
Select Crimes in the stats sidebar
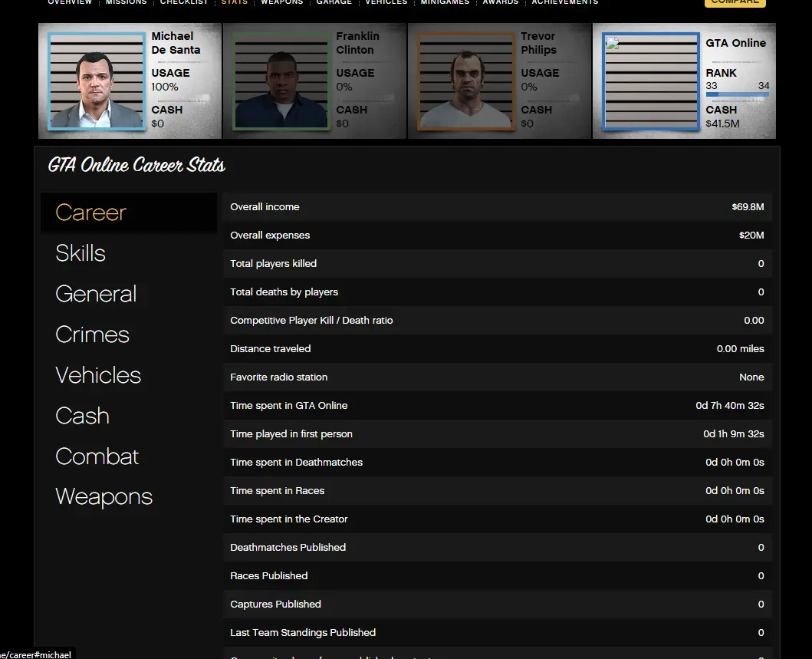pyautogui.click(x=92, y=334)
